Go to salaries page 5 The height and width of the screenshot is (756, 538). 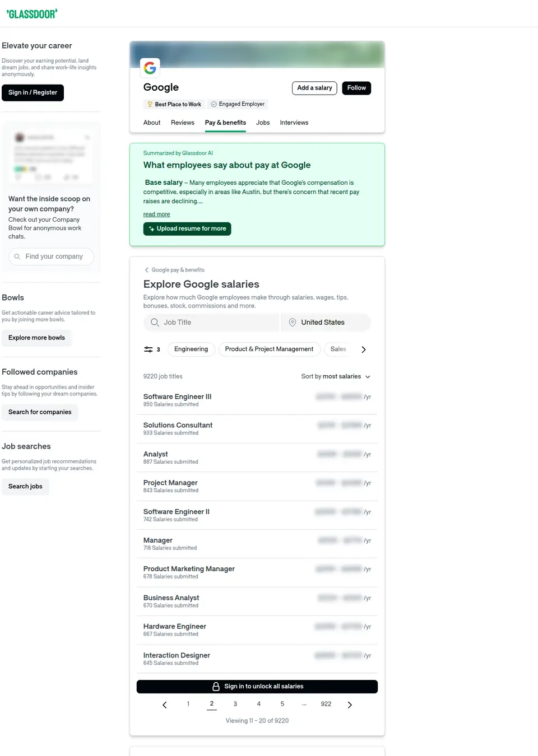[x=282, y=704]
